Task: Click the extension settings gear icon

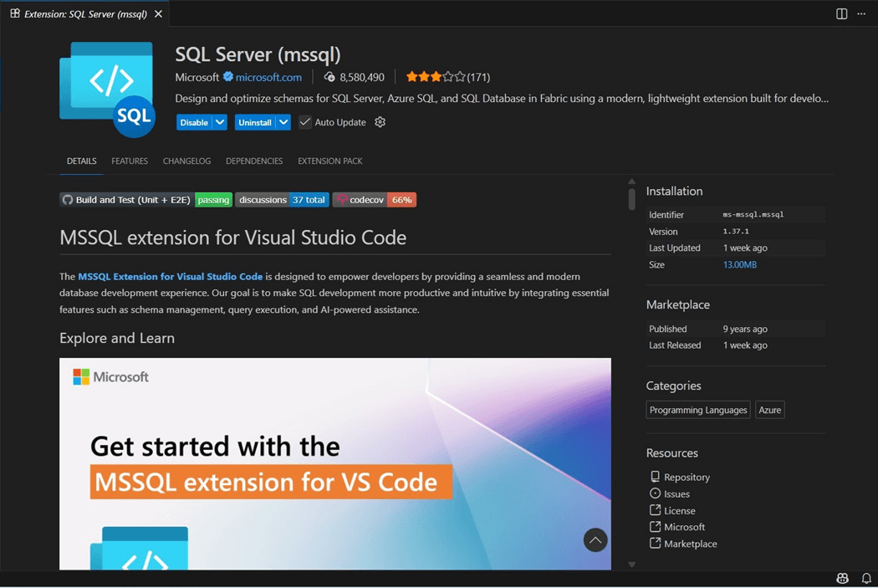Action: (x=380, y=122)
